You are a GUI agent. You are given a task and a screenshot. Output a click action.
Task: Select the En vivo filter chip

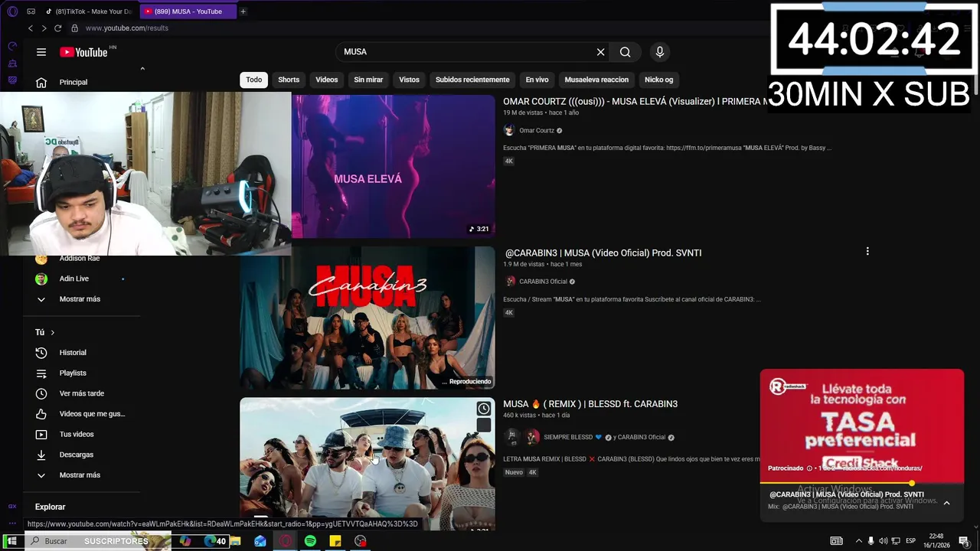coord(537,80)
